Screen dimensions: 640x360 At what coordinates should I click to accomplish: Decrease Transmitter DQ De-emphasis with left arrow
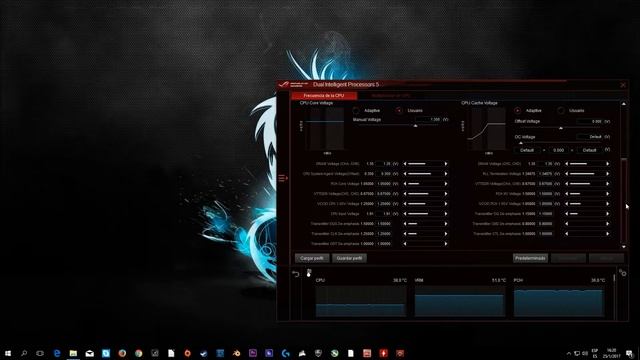pos(566,214)
